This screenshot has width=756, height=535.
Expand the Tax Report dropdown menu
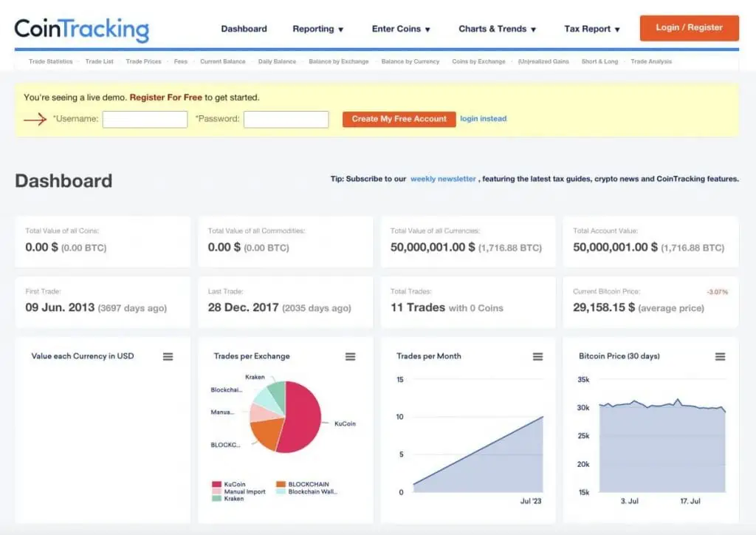click(592, 29)
